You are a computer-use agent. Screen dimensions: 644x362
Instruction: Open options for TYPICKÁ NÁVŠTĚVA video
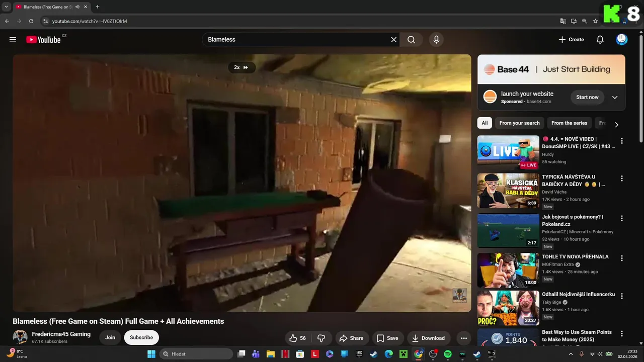[622, 179]
